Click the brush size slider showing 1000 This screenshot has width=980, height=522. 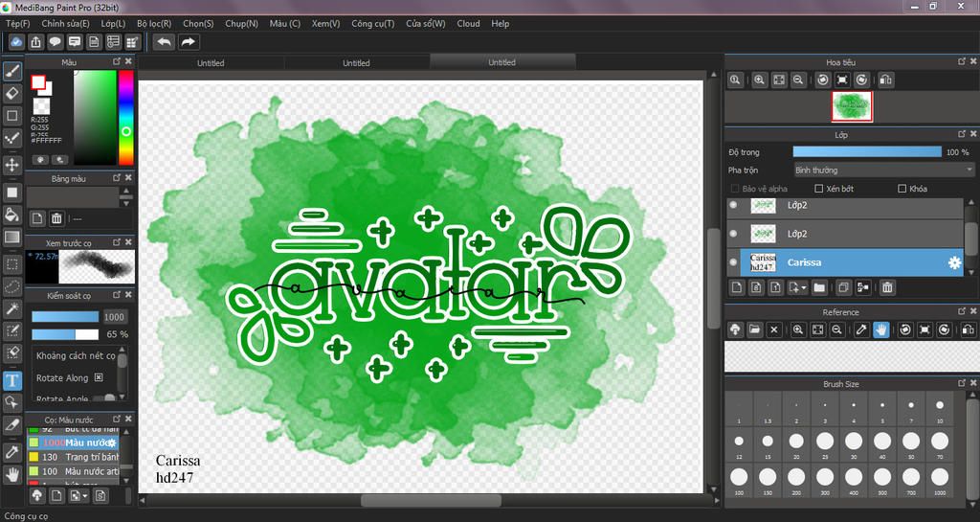[65, 316]
